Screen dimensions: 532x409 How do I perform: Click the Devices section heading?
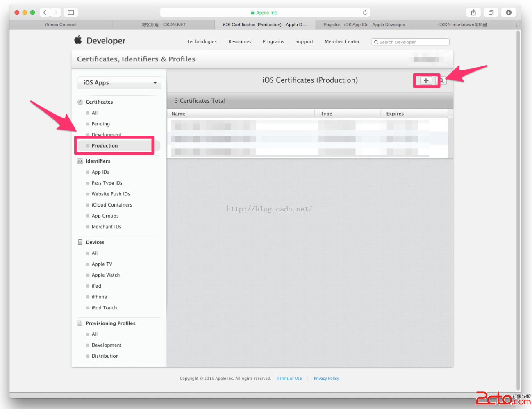point(95,242)
